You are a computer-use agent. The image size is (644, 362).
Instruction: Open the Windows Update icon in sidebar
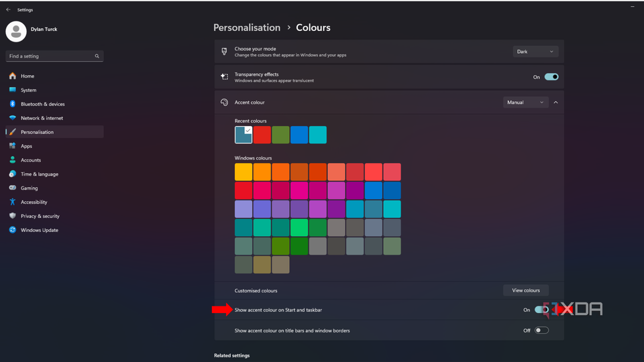tap(12, 230)
